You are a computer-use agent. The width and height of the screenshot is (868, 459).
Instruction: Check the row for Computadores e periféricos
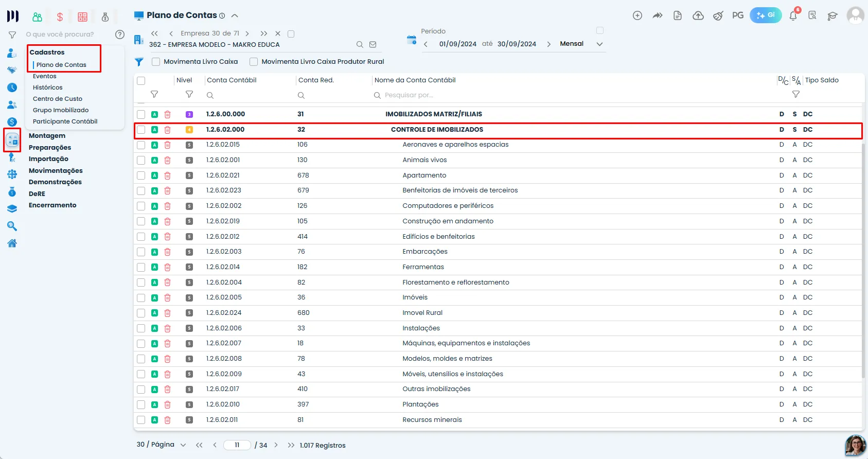141,206
